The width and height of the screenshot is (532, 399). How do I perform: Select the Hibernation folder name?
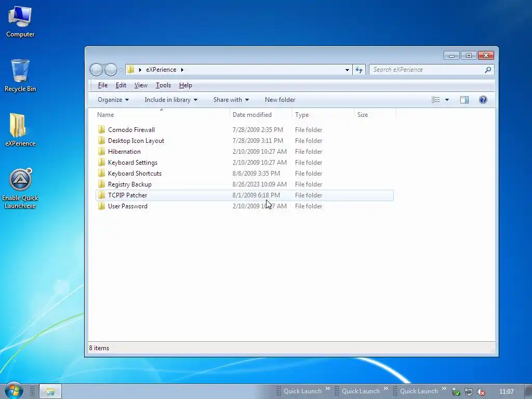pyautogui.click(x=124, y=151)
